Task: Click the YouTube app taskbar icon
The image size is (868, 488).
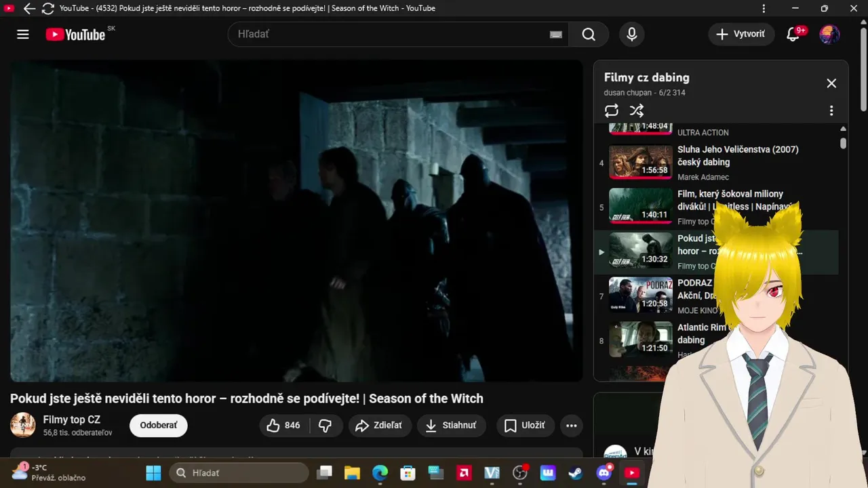Action: [x=631, y=473]
